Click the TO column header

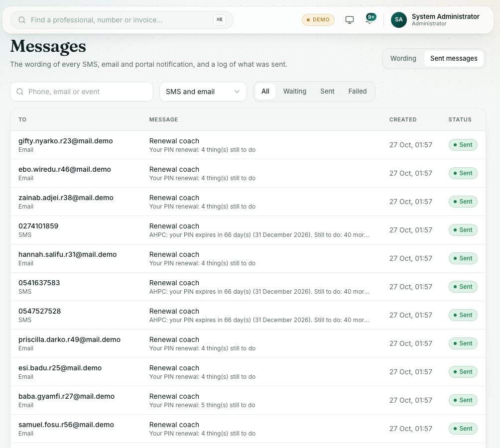coord(22,120)
